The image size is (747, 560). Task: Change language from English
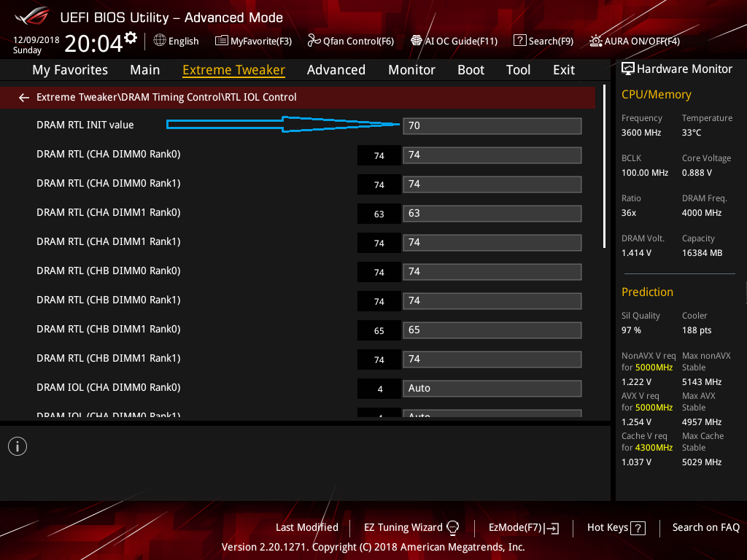(183, 42)
